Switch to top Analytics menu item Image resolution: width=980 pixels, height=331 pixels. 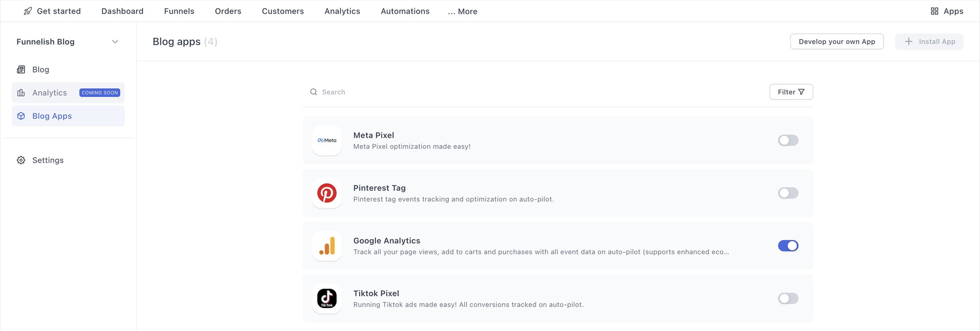click(342, 11)
